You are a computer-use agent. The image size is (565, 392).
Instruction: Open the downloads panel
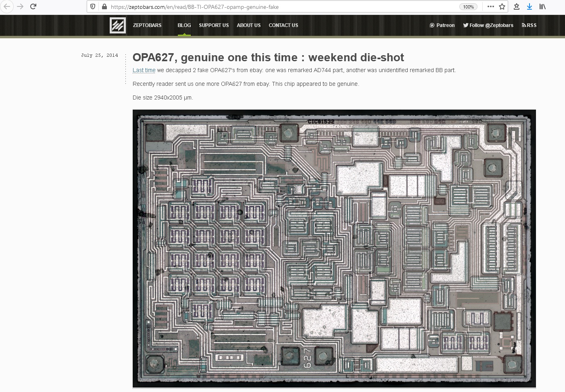(530, 6)
